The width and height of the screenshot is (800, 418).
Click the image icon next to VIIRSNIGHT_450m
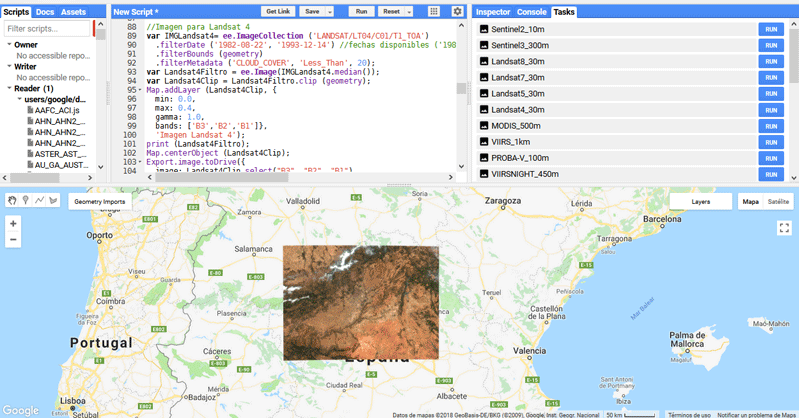point(484,174)
